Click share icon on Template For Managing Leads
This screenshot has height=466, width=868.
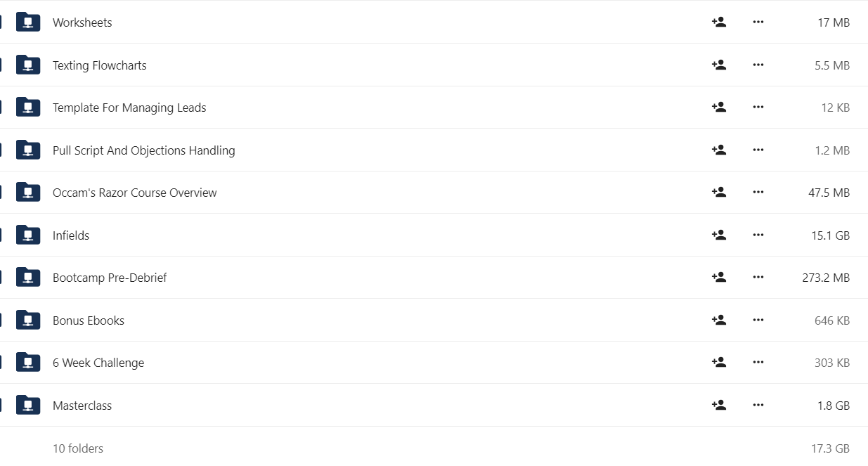coord(718,107)
